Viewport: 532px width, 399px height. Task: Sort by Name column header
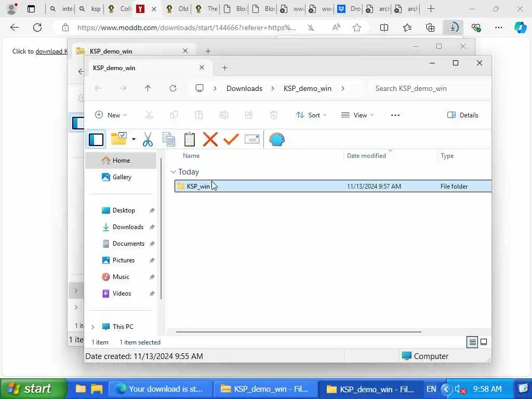pos(191,156)
